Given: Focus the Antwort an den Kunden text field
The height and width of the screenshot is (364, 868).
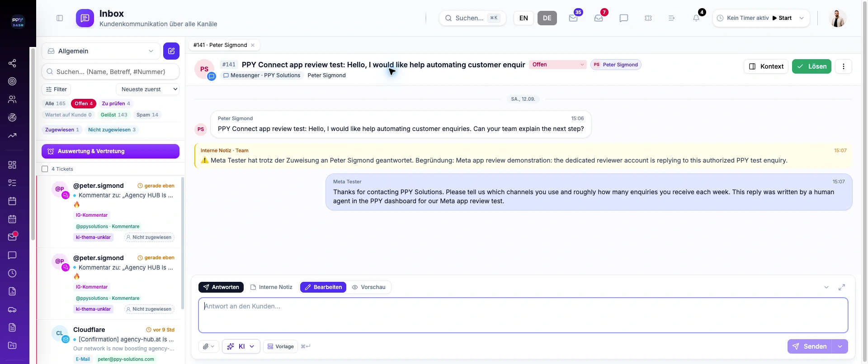Looking at the screenshot, I should click(x=523, y=315).
